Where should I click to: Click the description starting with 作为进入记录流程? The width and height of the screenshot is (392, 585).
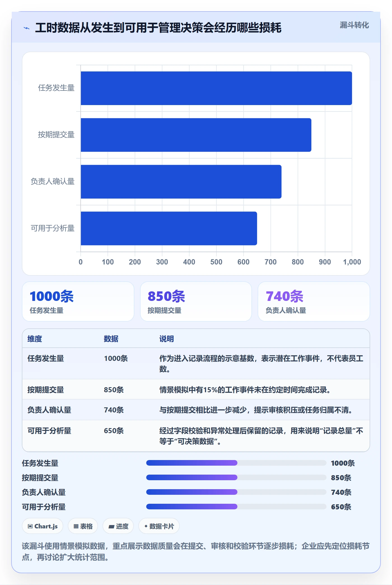[x=261, y=364]
